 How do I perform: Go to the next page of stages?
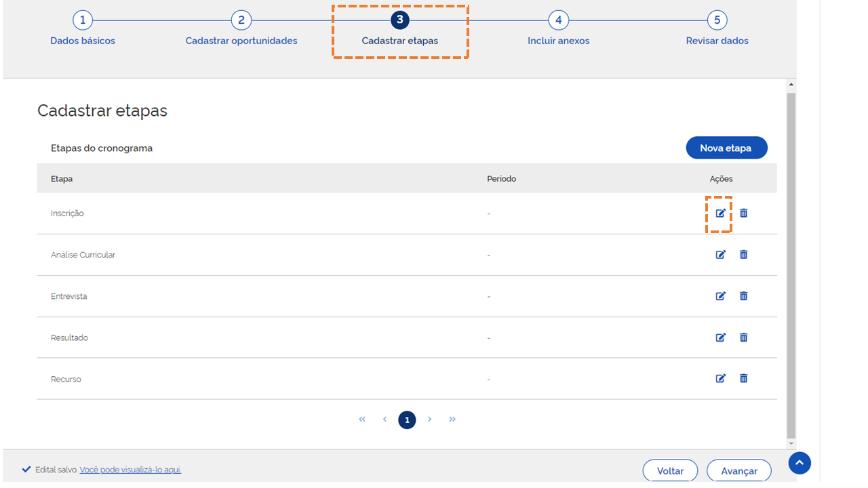coord(430,420)
